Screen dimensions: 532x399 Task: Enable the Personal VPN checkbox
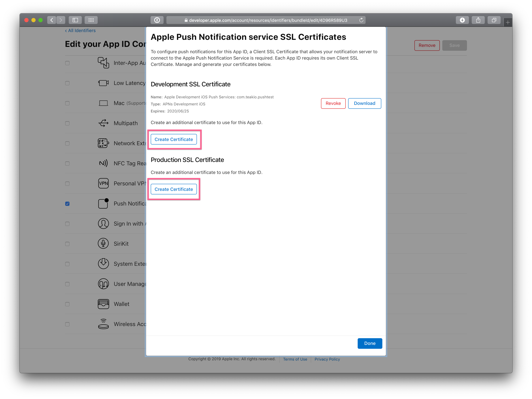point(67,184)
